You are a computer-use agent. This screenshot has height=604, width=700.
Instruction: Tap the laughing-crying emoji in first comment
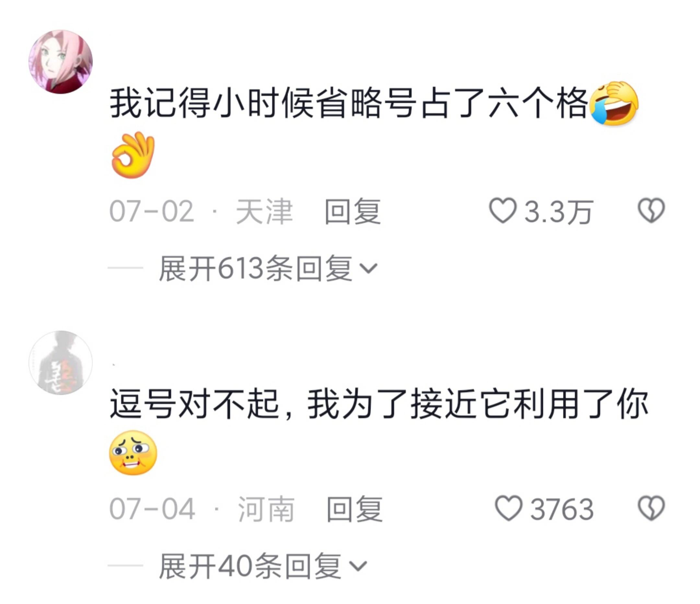click(614, 103)
